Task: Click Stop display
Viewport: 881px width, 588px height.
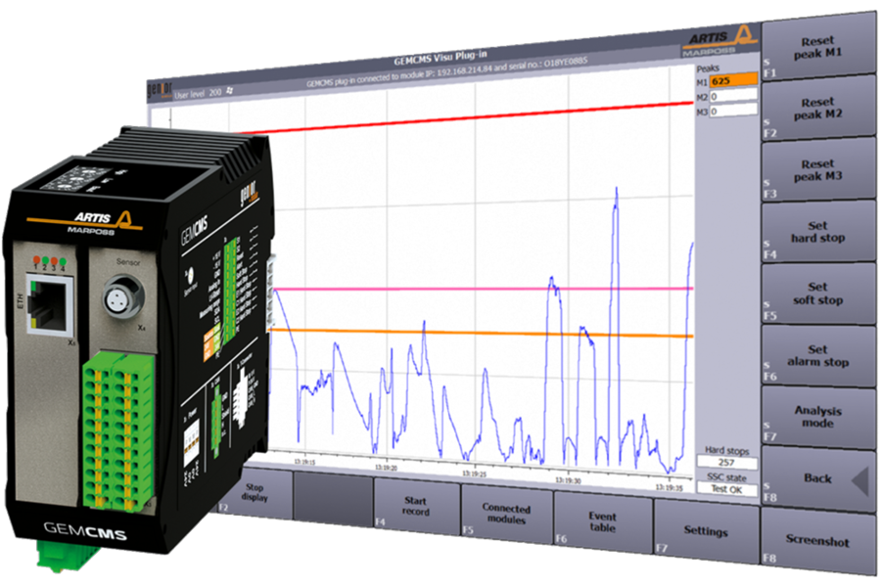Action: [255, 492]
